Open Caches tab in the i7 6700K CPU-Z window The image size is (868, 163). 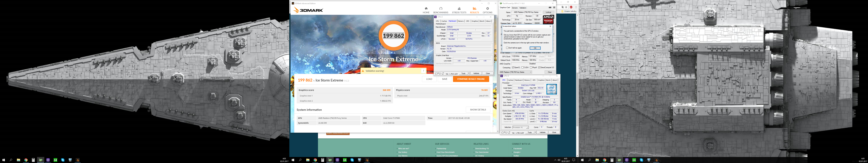511,80
